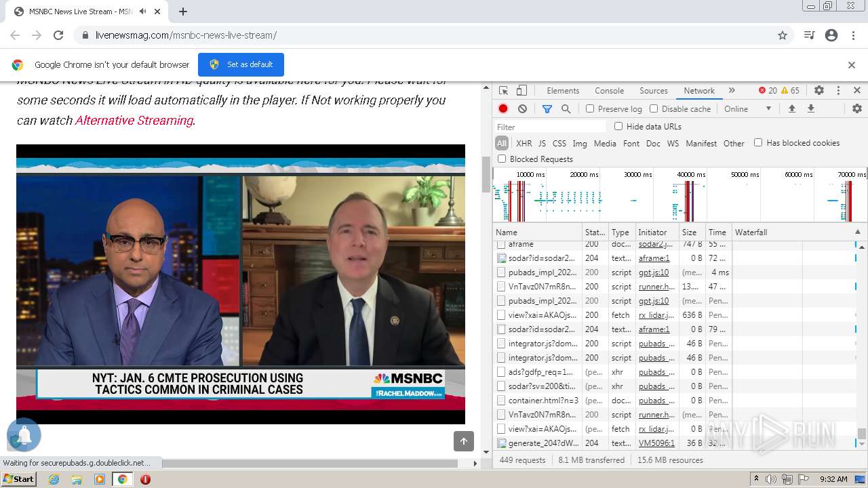This screenshot has width=868, height=488.
Task: Click the Import HAR file upload arrow
Action: pos(791,108)
